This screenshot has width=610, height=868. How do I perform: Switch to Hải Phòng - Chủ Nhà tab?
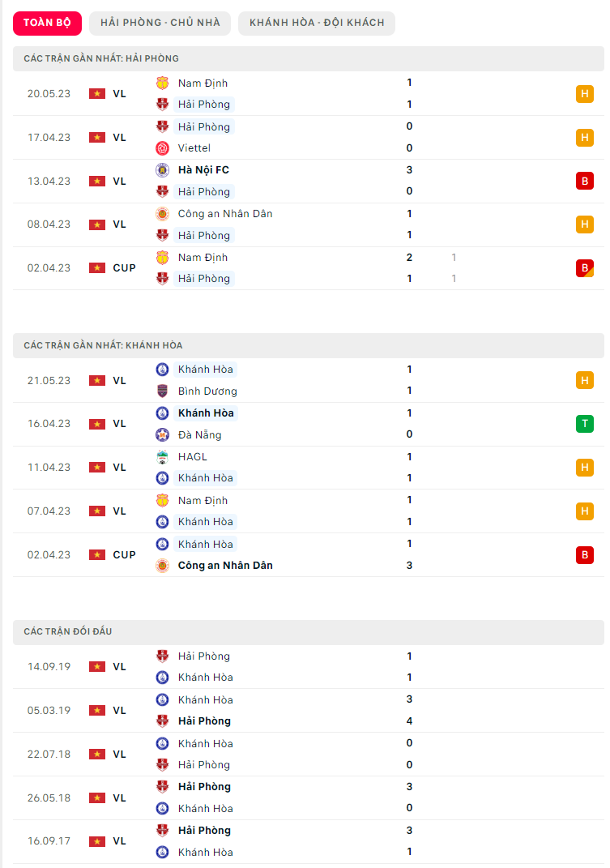(x=160, y=23)
